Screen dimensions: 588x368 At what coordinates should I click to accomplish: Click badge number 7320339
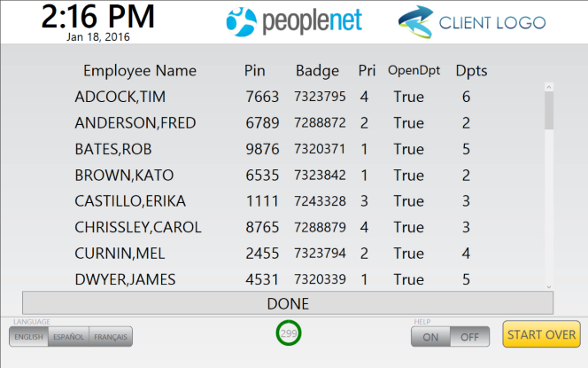[x=320, y=279]
